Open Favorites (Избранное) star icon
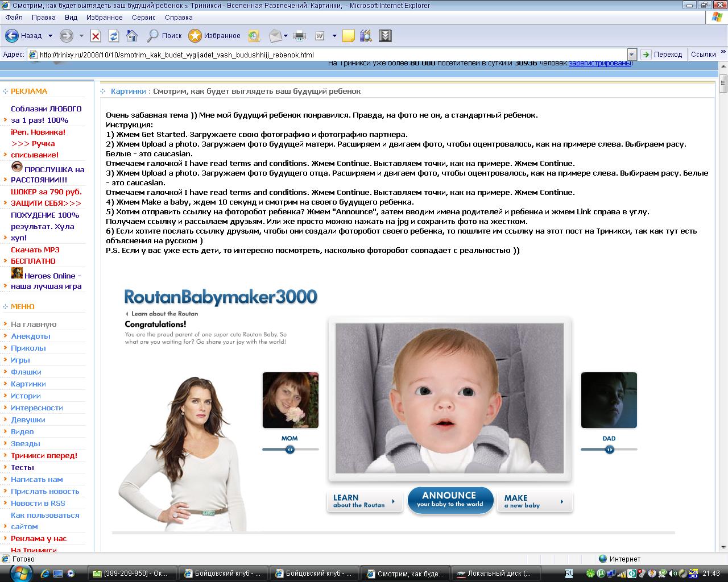The width and height of the screenshot is (728, 582). pos(195,36)
